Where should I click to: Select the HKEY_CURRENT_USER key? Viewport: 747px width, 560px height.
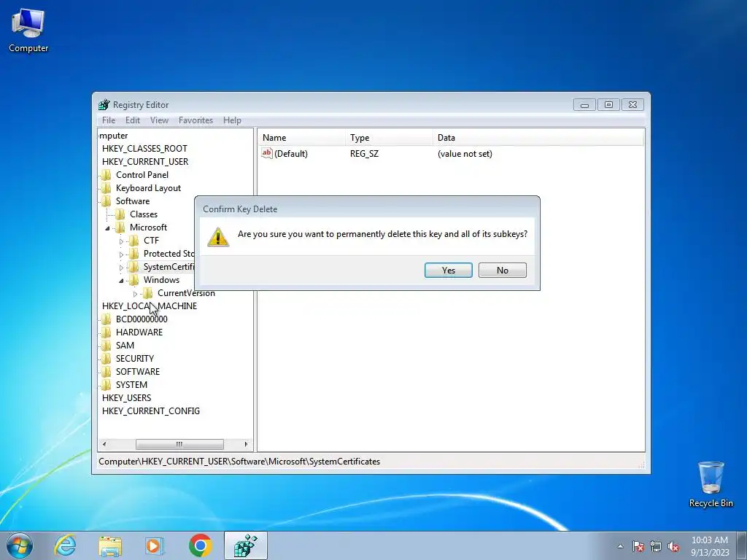click(145, 161)
